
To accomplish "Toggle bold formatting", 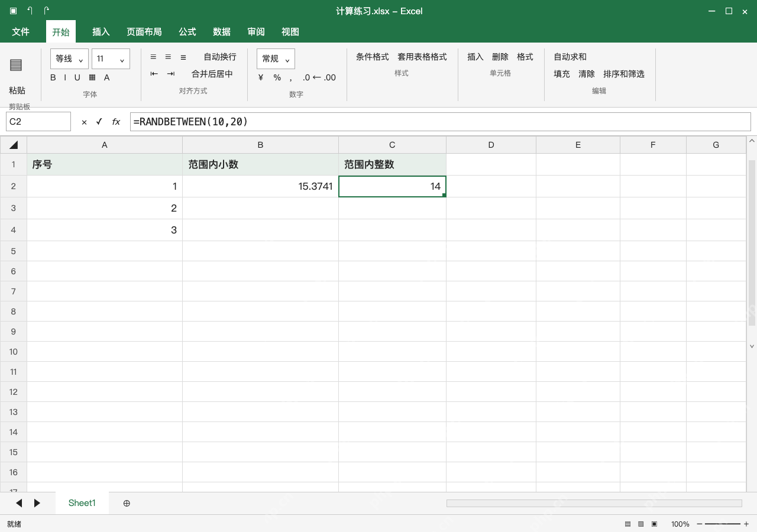I will point(53,77).
